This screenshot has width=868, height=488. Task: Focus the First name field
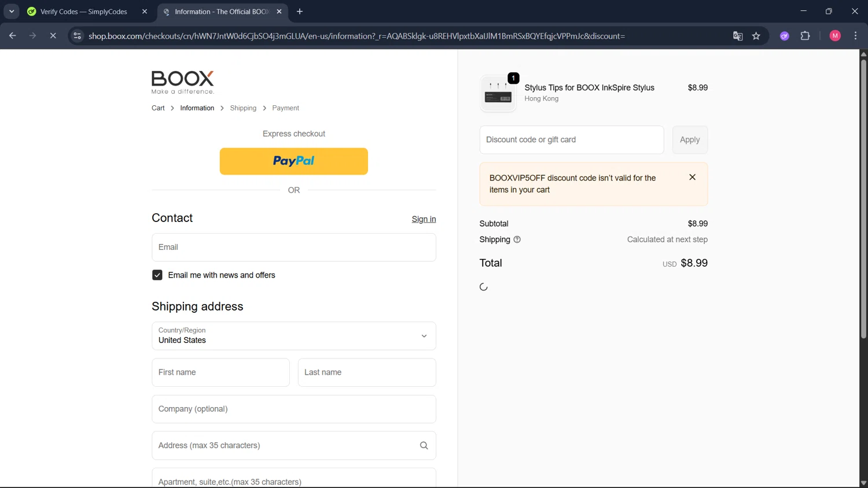click(x=220, y=372)
